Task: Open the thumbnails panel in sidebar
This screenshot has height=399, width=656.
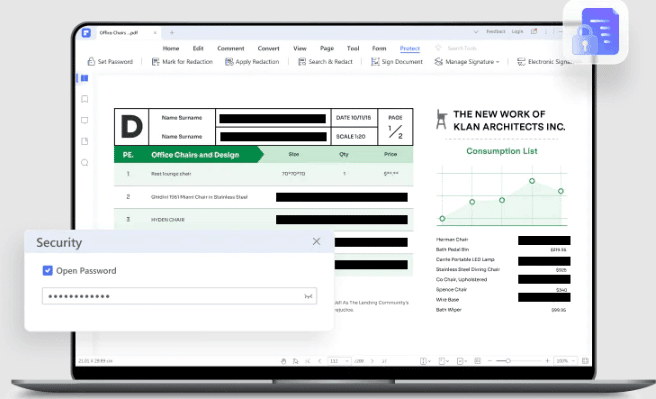Action: click(x=85, y=78)
